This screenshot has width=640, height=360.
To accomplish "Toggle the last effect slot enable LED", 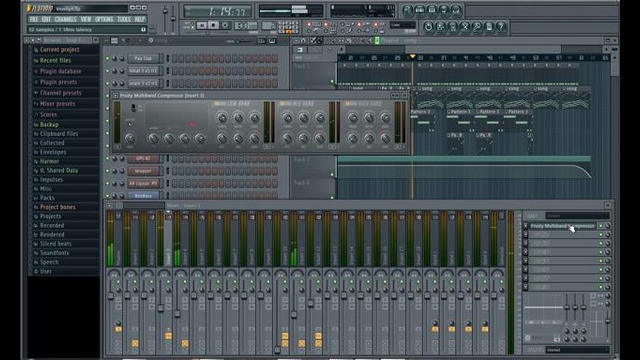I will 600,287.
